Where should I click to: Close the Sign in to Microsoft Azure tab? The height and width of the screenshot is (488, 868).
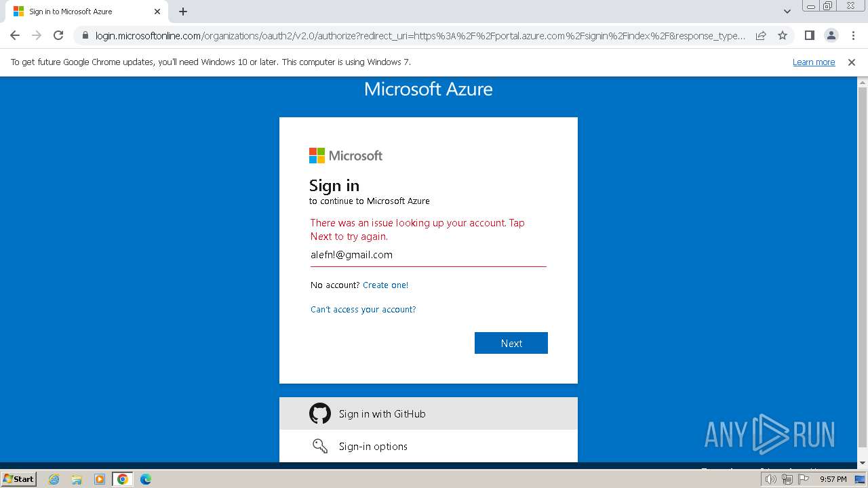pos(157,12)
